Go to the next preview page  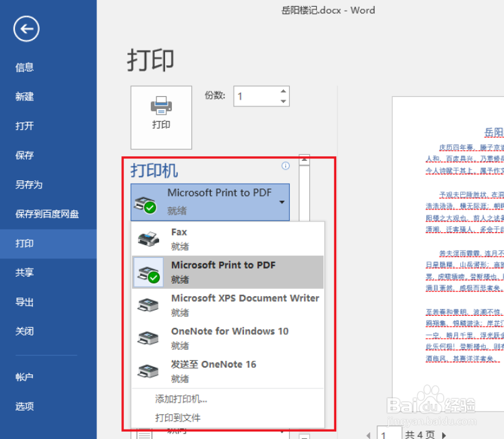point(444,435)
